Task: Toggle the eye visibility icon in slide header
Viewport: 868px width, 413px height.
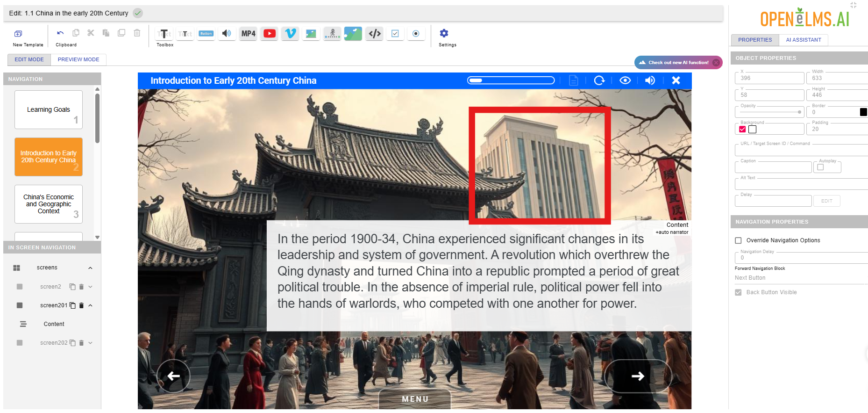Action: click(x=625, y=80)
